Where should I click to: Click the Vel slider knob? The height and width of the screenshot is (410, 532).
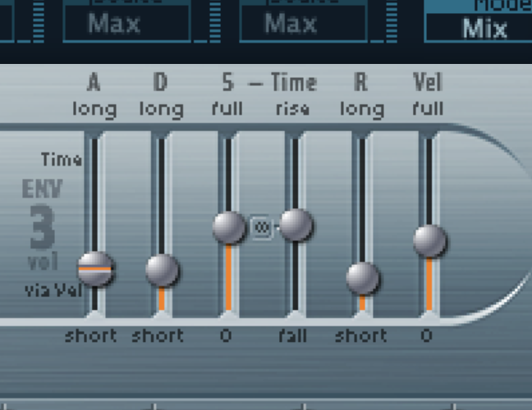pos(429,241)
